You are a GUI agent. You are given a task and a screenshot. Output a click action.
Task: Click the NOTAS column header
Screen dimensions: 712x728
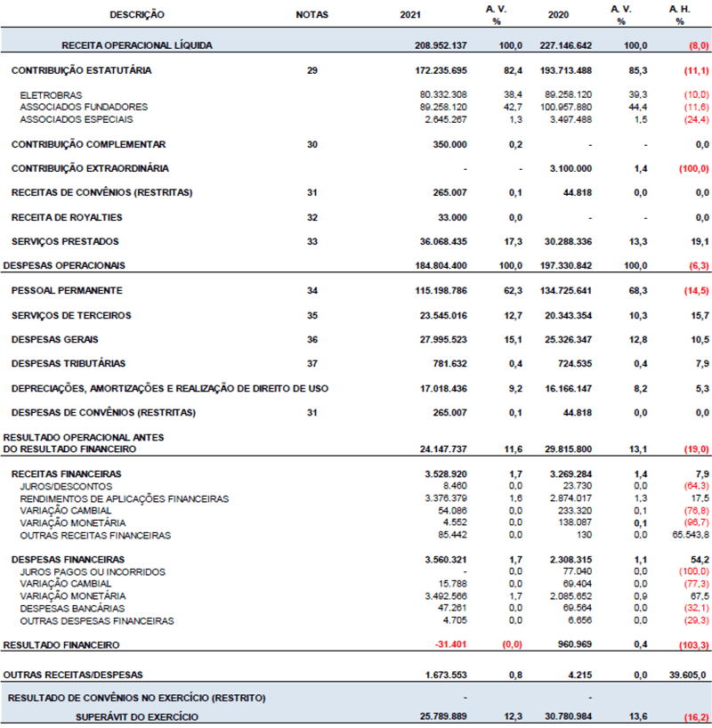[311, 15]
